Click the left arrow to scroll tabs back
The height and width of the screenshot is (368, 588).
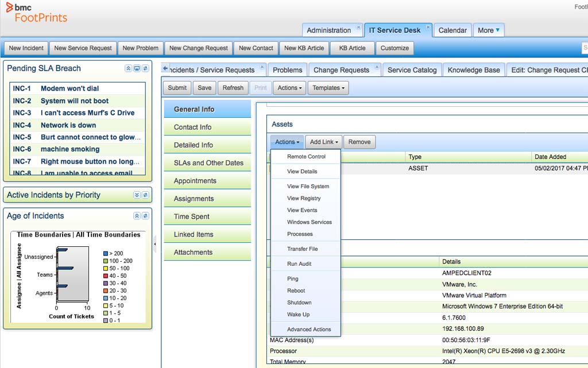click(x=165, y=68)
